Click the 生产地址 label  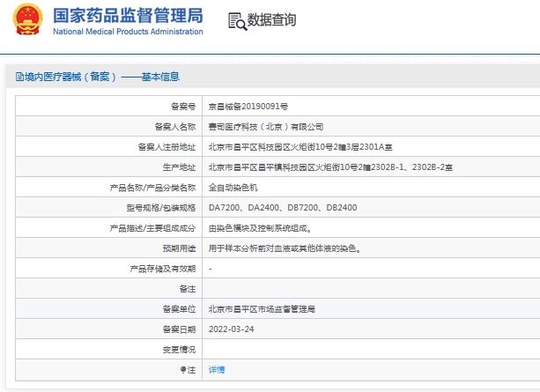[179, 167]
